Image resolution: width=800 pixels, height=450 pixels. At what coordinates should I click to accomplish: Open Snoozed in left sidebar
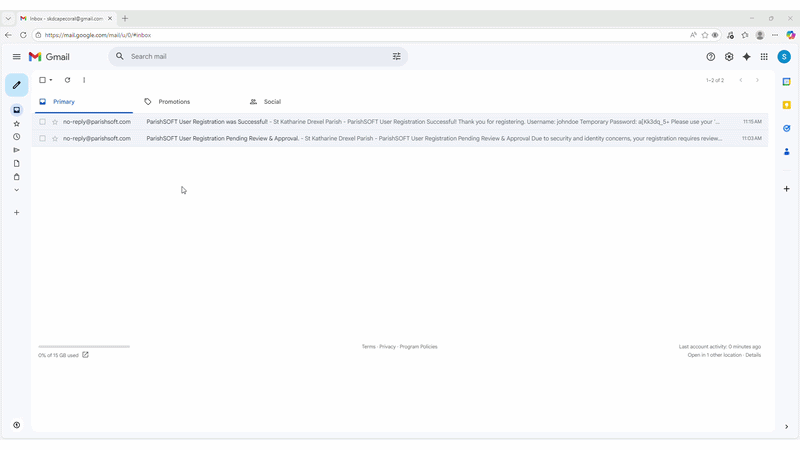[17, 137]
